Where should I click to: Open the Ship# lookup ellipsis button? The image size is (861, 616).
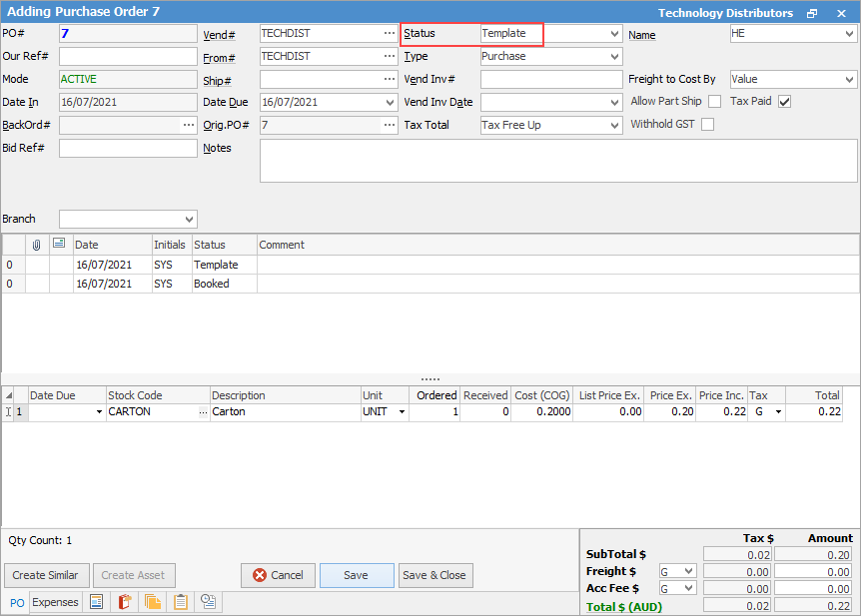point(390,79)
